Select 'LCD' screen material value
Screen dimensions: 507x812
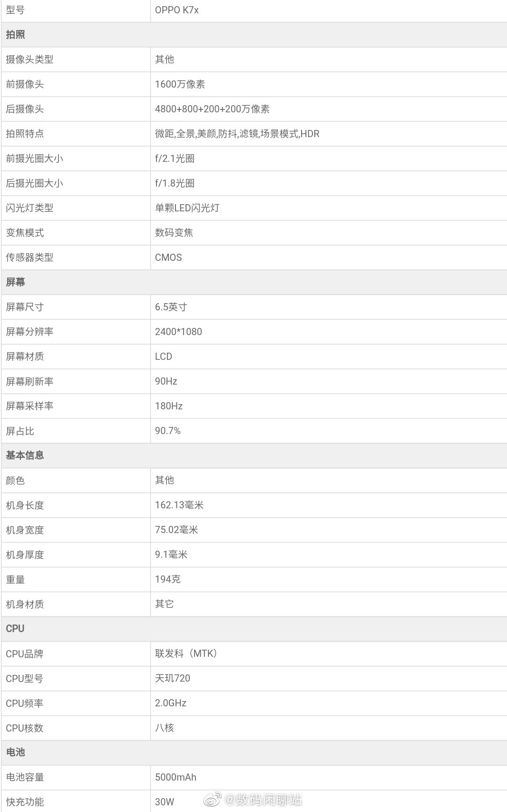(164, 356)
